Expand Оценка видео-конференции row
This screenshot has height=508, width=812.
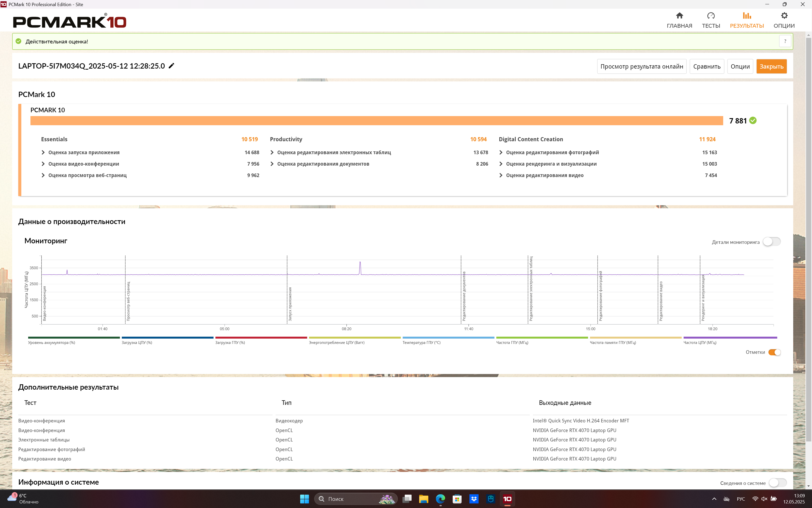coord(43,164)
